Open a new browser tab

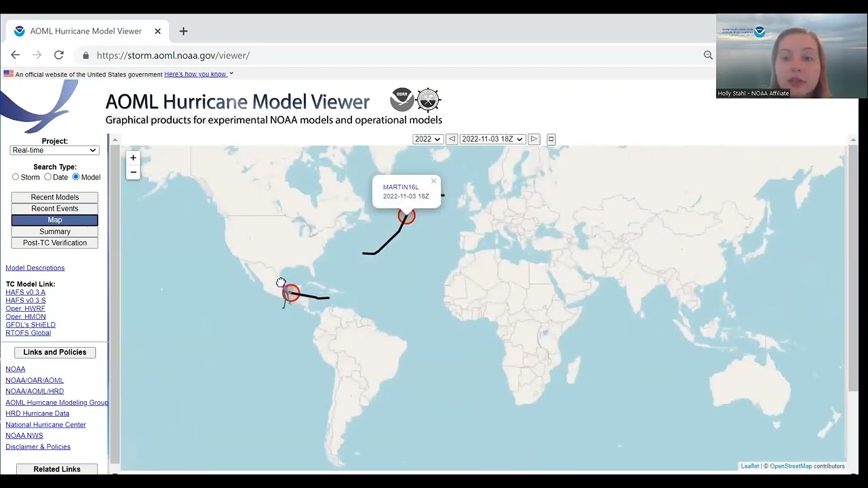click(x=183, y=31)
